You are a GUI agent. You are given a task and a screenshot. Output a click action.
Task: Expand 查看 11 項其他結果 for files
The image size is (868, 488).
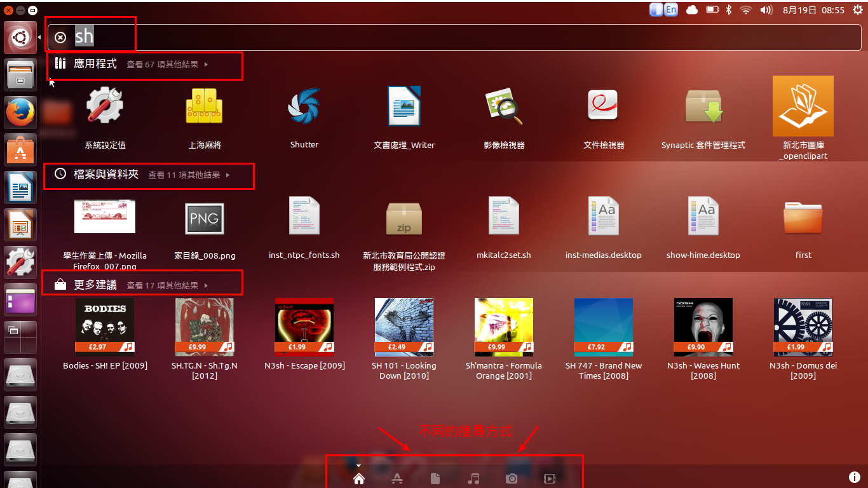point(189,175)
